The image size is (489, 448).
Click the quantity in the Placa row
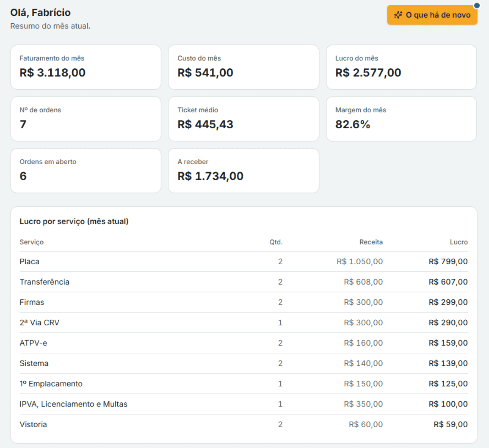(280, 261)
